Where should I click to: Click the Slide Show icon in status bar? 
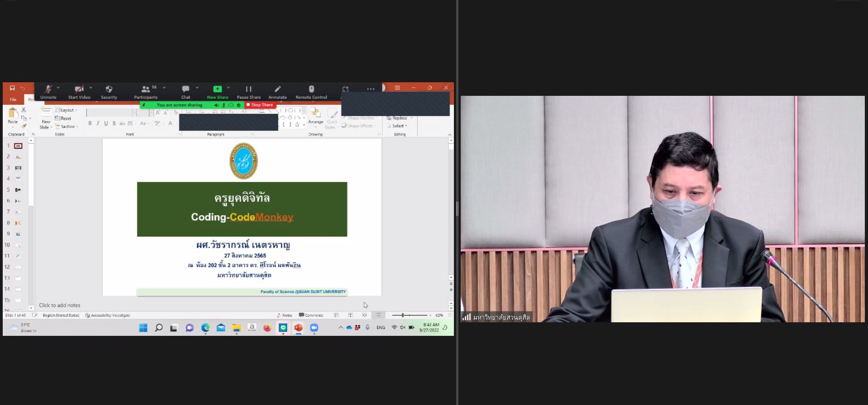pyautogui.click(x=379, y=315)
